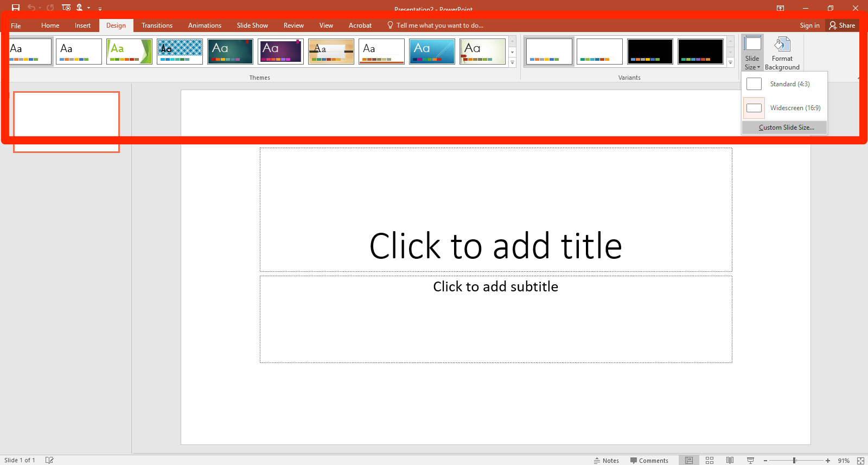Move down one row in Themes gallery
Screen dimensions: 868x465
512,52
